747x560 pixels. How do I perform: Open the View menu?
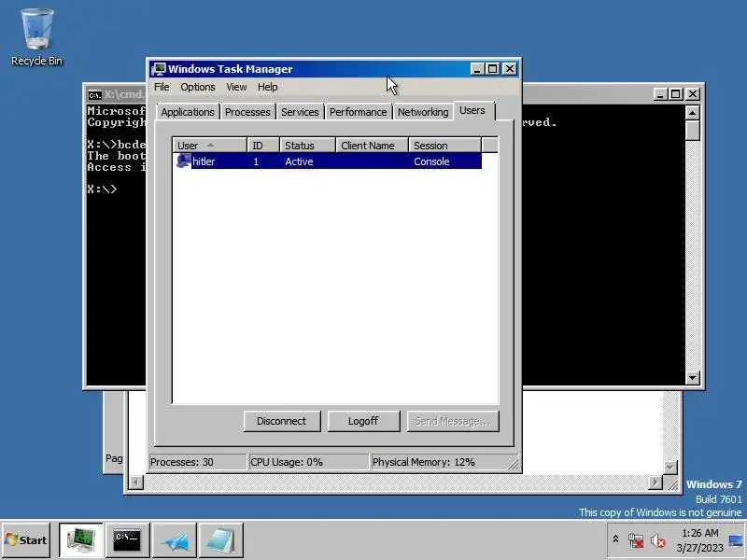[x=236, y=87]
